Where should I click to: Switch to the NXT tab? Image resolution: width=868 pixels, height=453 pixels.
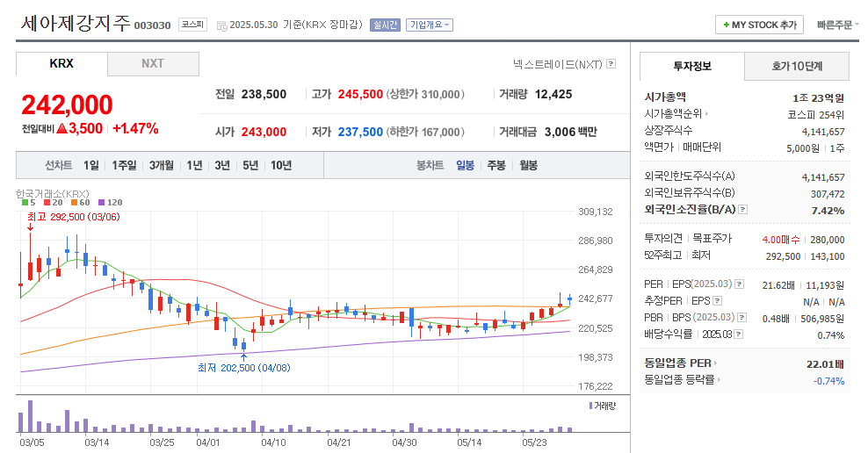pyautogui.click(x=153, y=63)
